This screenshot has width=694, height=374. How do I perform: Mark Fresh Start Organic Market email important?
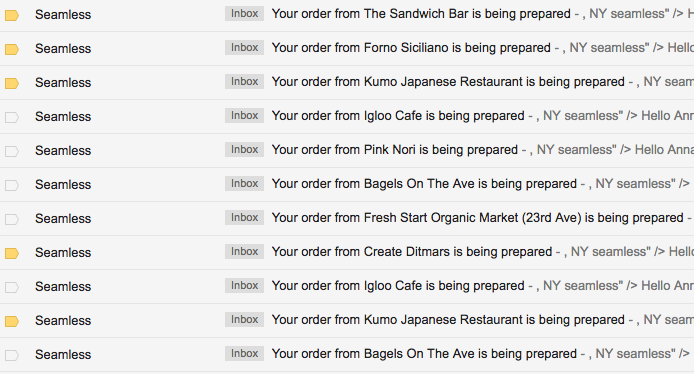click(12, 220)
